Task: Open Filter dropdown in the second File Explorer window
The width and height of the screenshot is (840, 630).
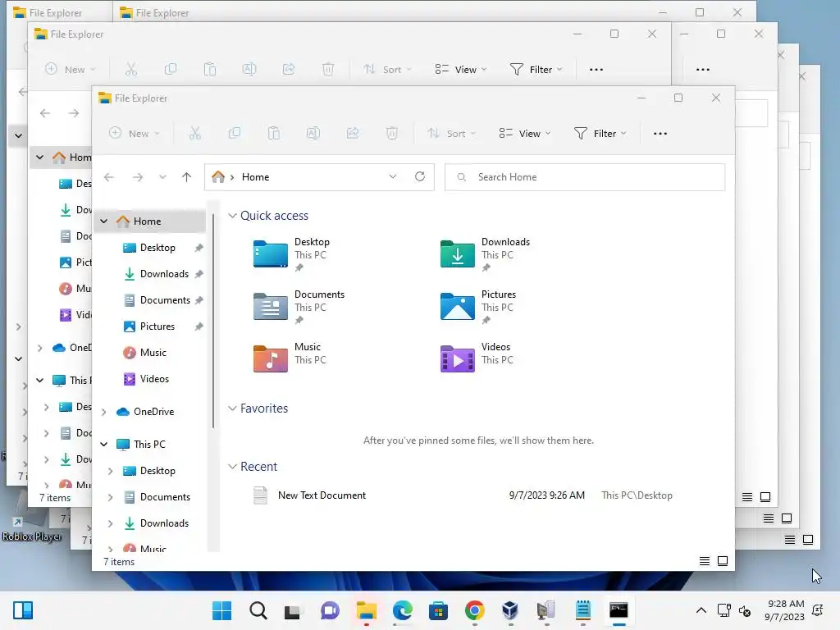Action: [536, 70]
